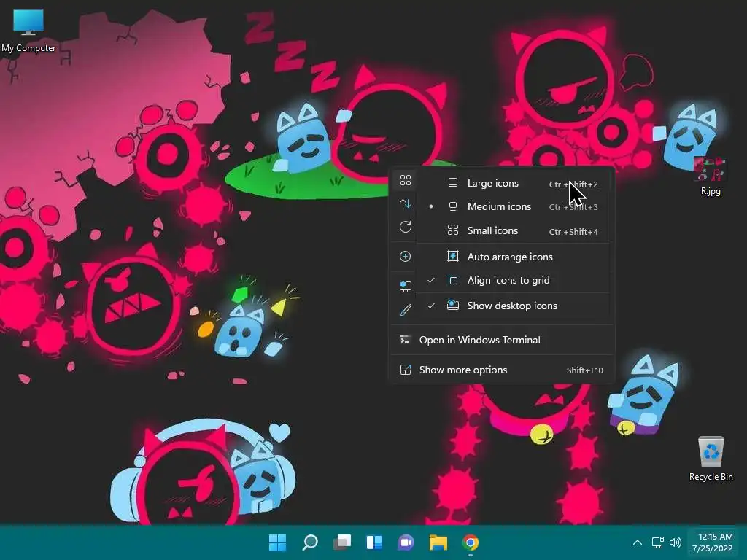Click the New plus-circle icon
This screenshot has width=747, height=560.
(x=406, y=257)
